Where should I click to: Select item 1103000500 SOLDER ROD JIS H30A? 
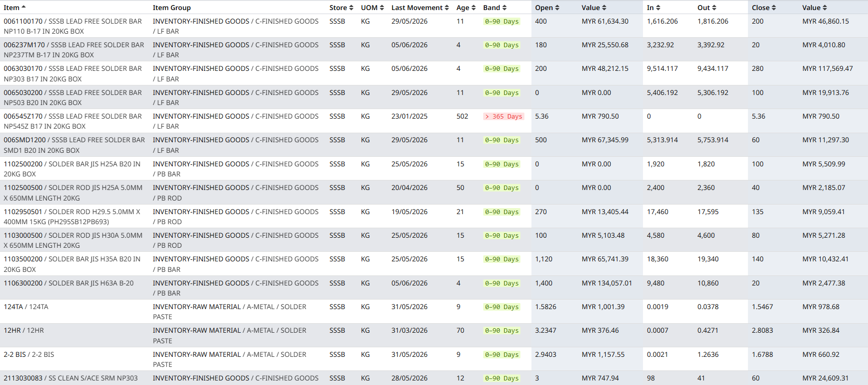[x=73, y=240]
